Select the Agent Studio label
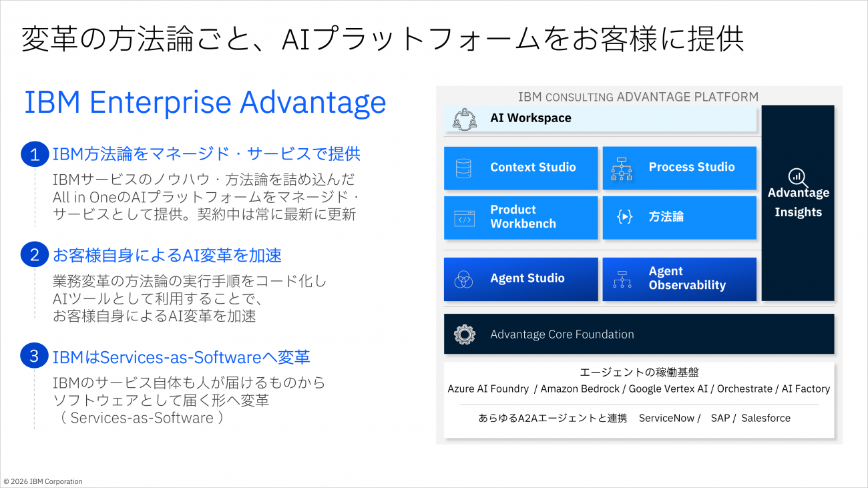Screen dimensions: 868x488 coord(527,278)
